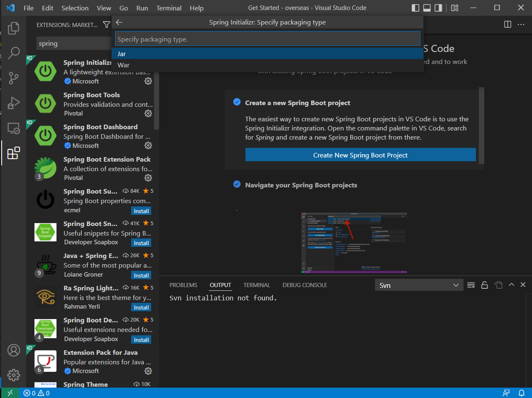Viewport: 532px width, 398px height.
Task: Open notifications bell in status bar
Action: (522, 393)
